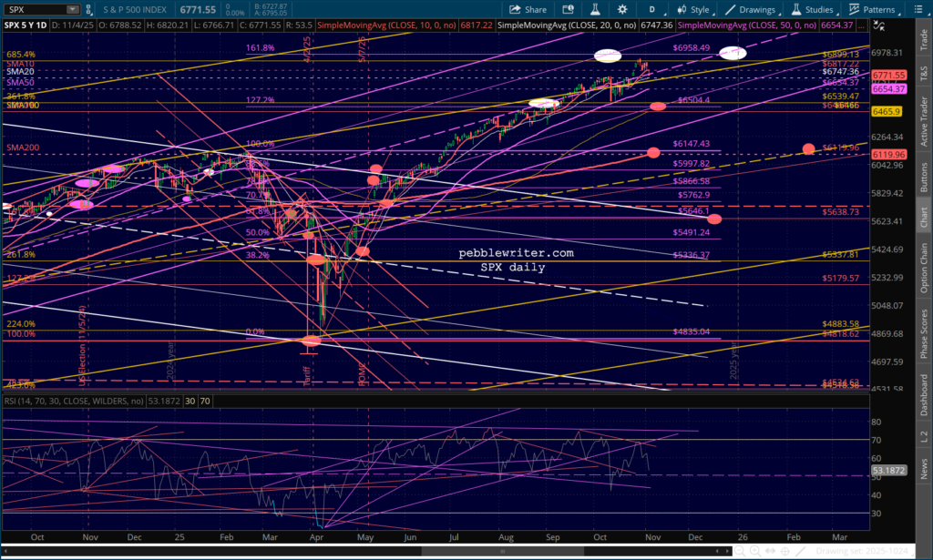
Task: Open the T&S sidebar tab
Action: (x=924, y=73)
